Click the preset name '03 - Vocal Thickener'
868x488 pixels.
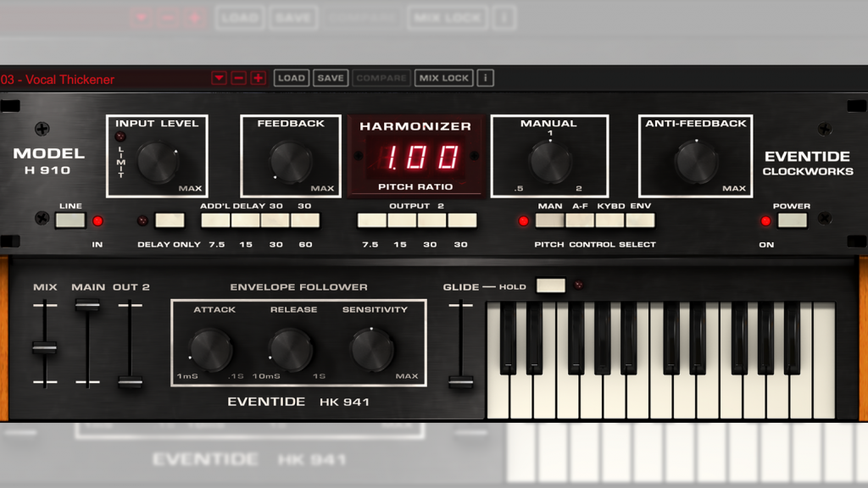click(x=58, y=80)
